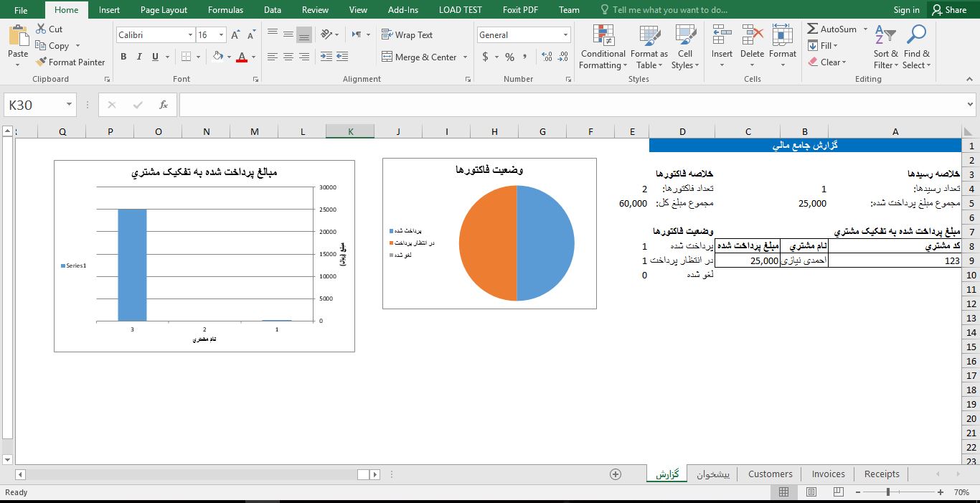
Task: Expand the formula bar
Action: point(971,105)
